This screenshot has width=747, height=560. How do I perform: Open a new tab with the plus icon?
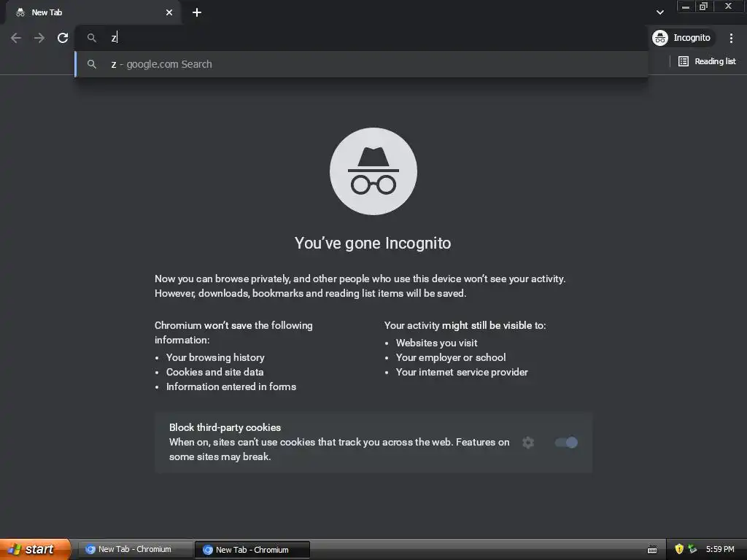click(197, 12)
